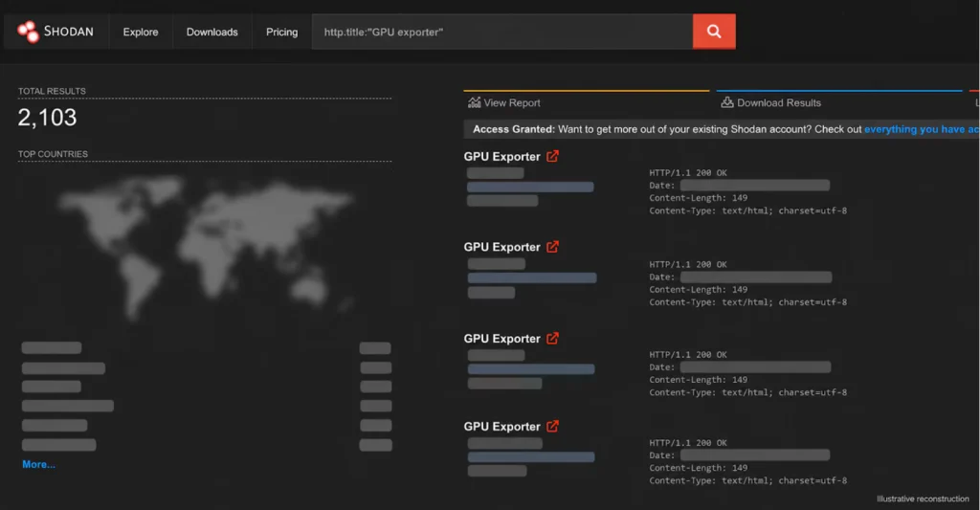Image resolution: width=980 pixels, height=510 pixels.
Task: Click HTTP/1.1 200 OK in second result
Action: pyautogui.click(x=688, y=264)
